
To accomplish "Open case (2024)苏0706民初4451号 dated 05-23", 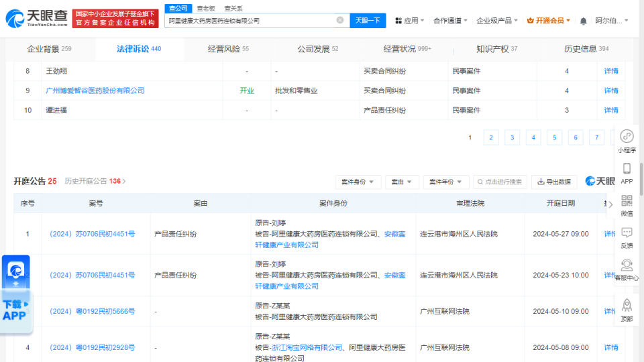I will (93, 275).
